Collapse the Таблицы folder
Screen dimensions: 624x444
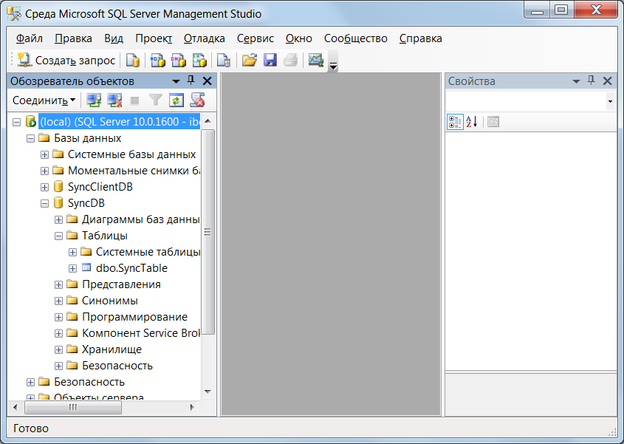point(58,236)
